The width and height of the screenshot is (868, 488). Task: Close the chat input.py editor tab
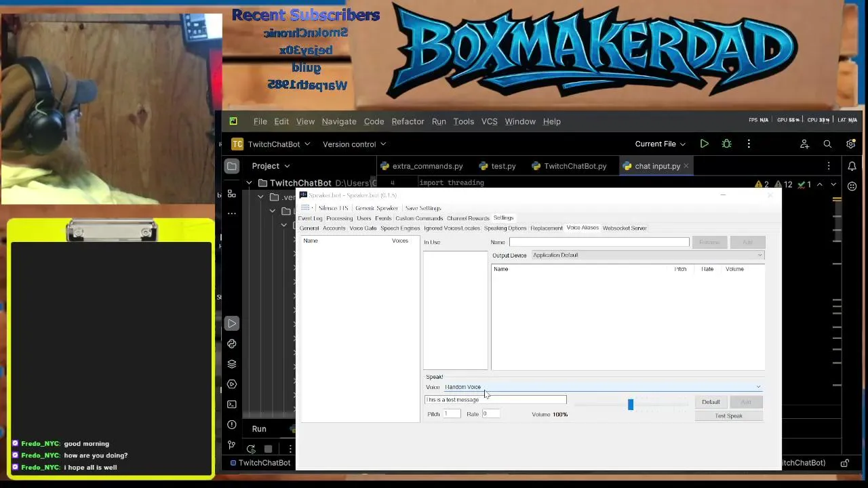pos(686,166)
